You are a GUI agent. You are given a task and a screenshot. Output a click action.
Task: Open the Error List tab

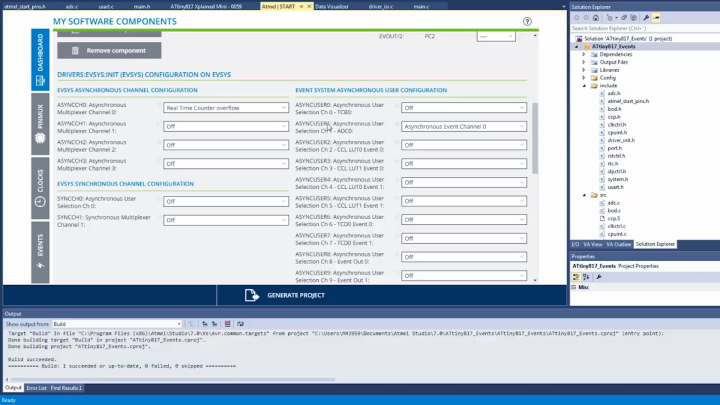36,387
